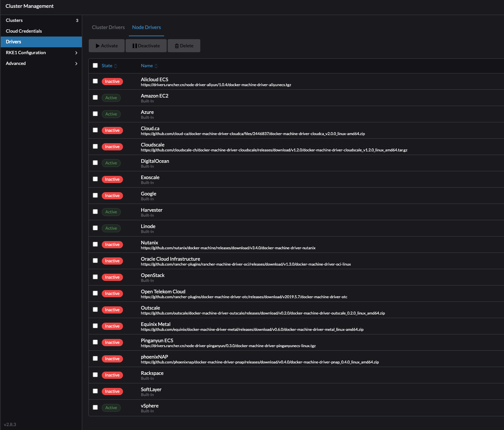This screenshot has width=504, height=430.
Task: Click the Inactive badge for Google
Action: coord(112,196)
